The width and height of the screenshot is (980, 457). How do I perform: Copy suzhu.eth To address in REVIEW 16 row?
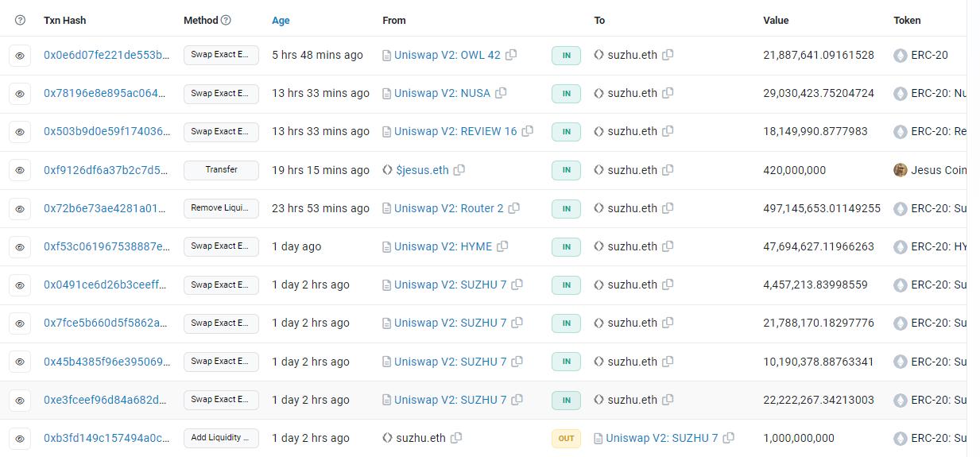[x=668, y=131]
